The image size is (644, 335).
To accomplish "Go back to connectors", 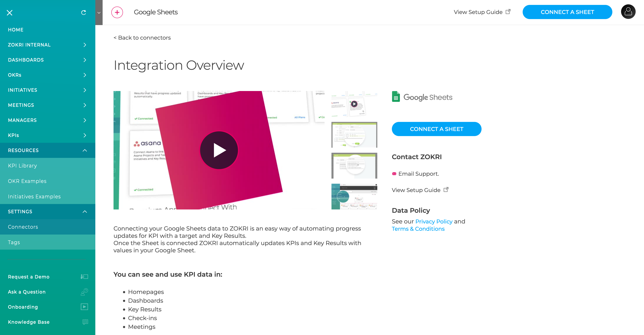I will 142,38.
